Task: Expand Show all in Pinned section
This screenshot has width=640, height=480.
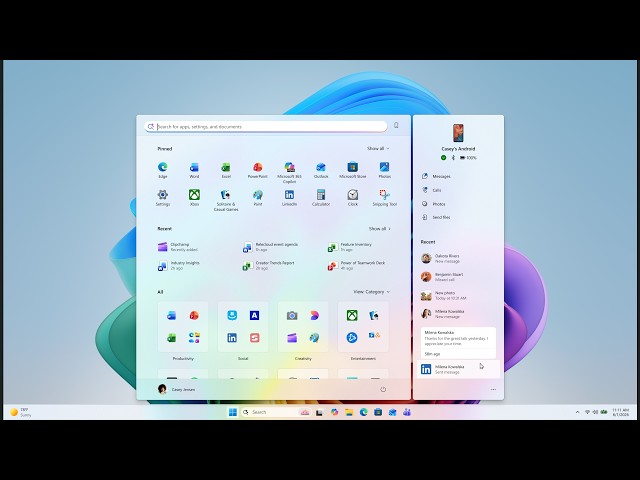Action: point(378,149)
